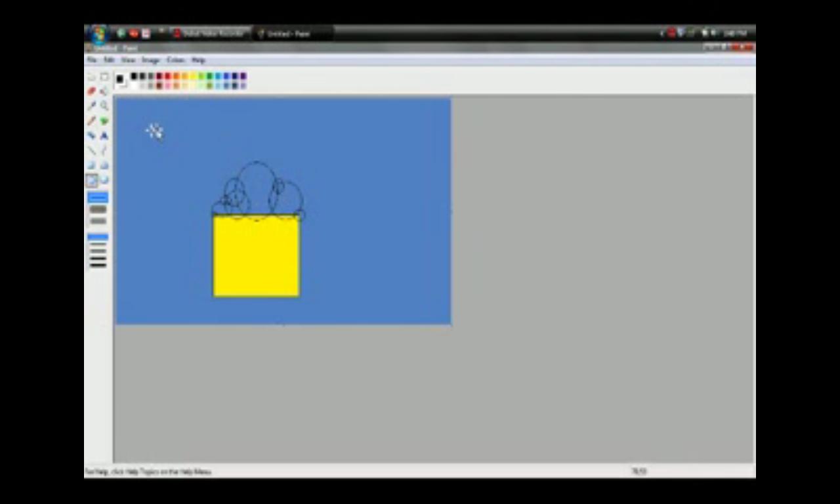Select the rectangular Select tool
This screenshot has height=504, width=840.
pos(104,77)
